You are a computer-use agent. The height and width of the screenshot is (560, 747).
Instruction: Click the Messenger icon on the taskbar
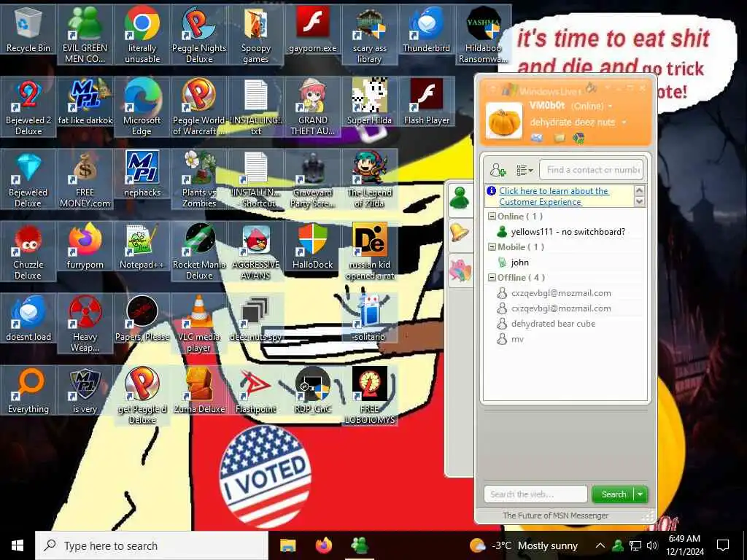[x=360, y=545]
